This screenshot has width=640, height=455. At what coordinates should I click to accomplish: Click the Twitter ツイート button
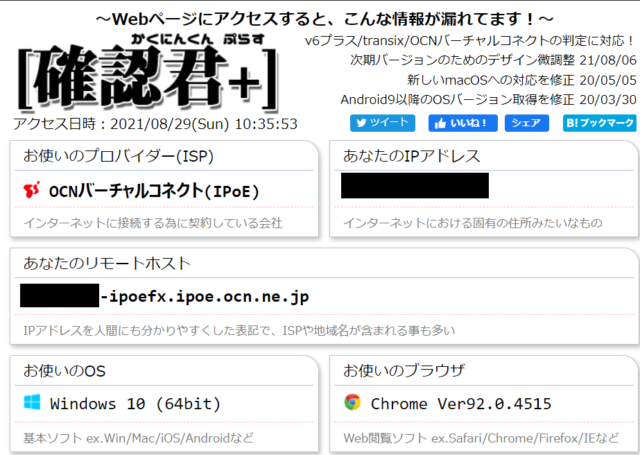(x=382, y=123)
